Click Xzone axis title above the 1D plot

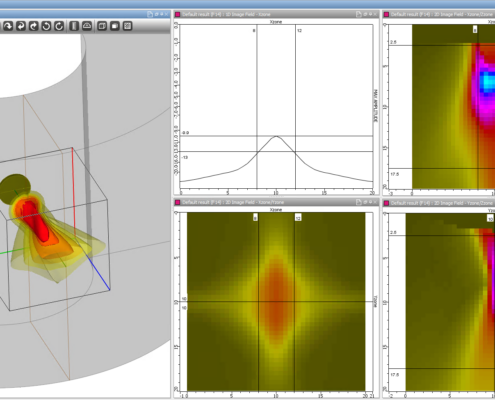(x=276, y=22)
